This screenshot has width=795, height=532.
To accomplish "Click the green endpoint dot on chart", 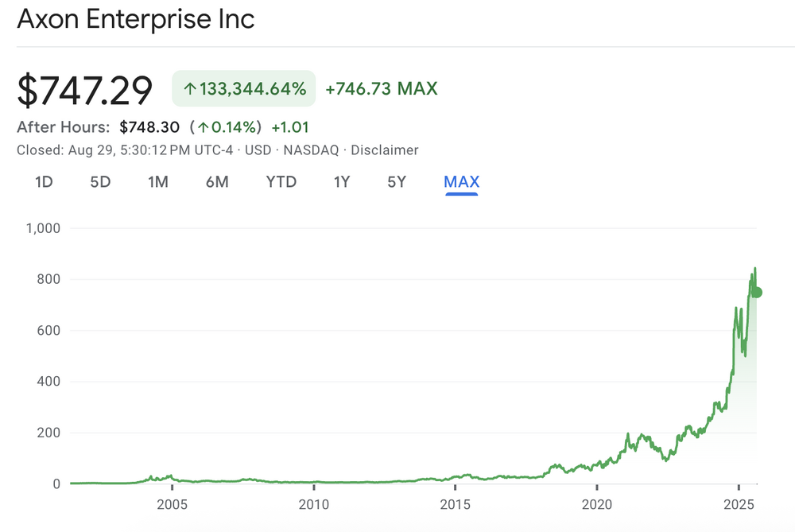I will pos(757,293).
